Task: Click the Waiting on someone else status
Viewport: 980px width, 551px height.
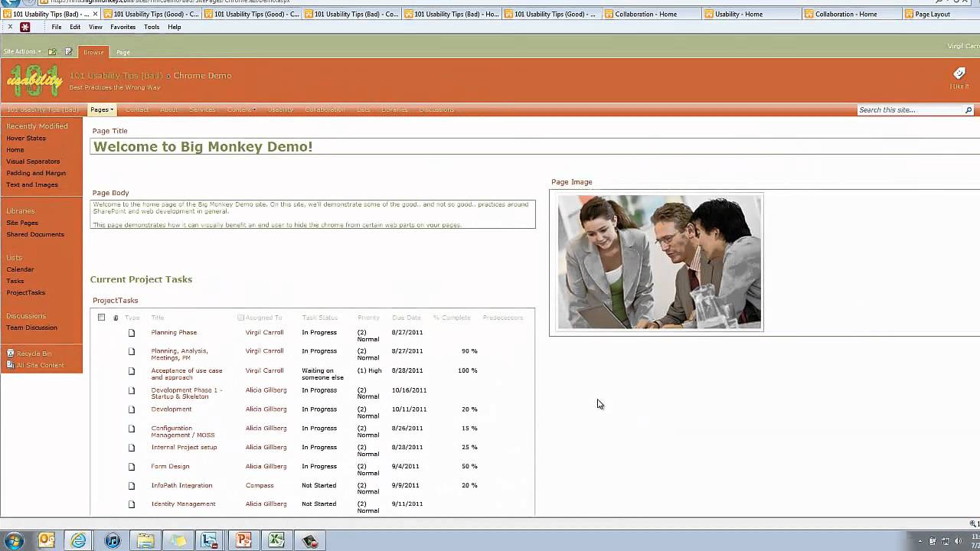Action: click(322, 374)
